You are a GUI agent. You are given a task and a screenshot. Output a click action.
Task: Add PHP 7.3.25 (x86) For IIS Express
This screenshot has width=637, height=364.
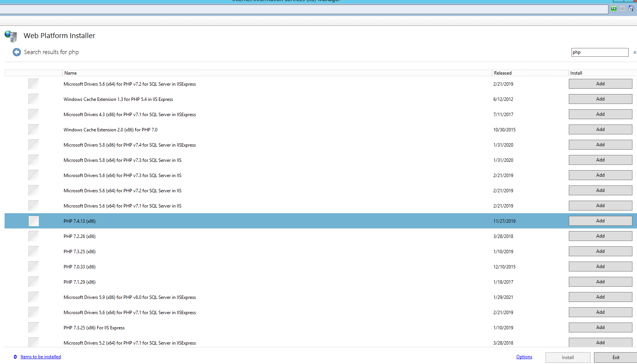(600, 327)
